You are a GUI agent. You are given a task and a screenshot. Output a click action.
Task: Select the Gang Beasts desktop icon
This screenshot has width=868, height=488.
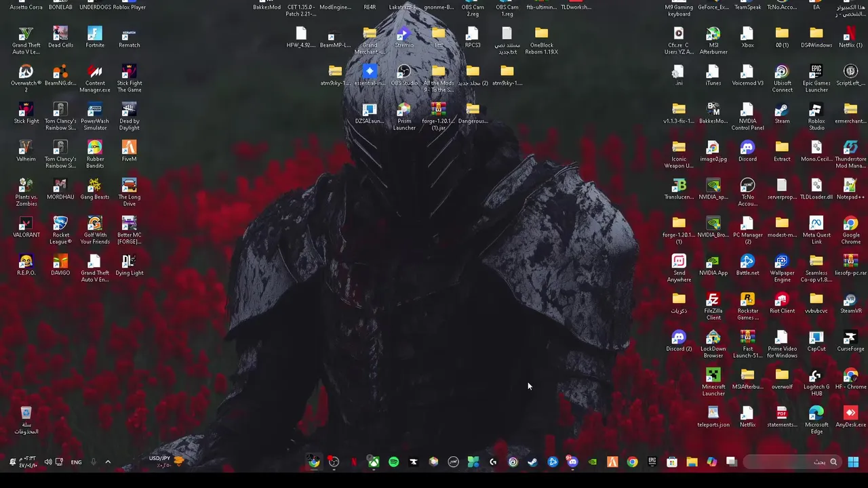(x=95, y=189)
